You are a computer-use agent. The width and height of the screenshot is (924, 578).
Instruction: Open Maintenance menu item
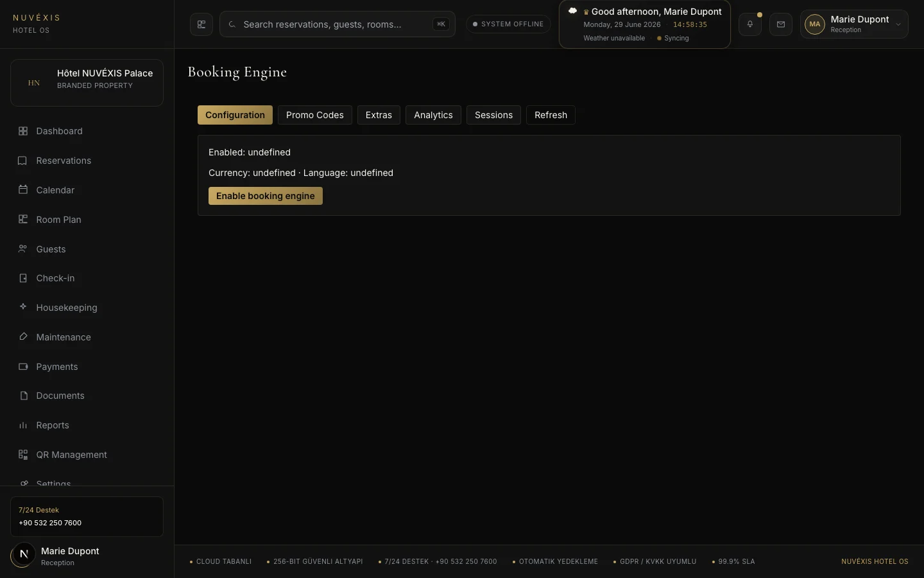(x=87, y=337)
